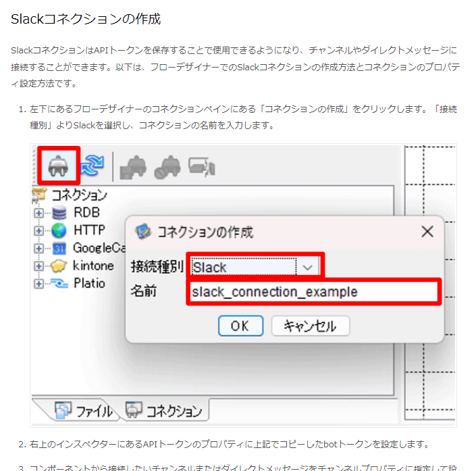Click the dialog title icon beside コネクションの作成
Screen dimensions: 476x471
click(143, 232)
